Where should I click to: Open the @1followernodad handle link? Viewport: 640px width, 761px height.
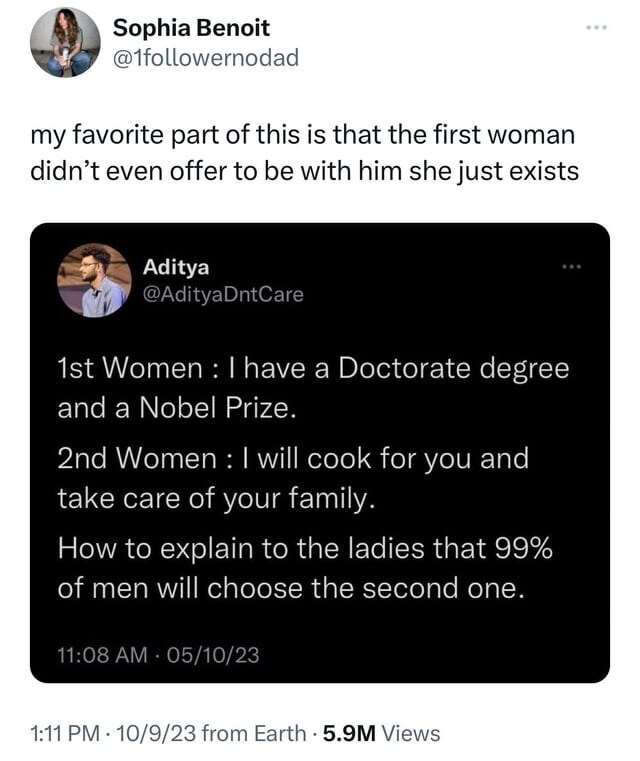point(206,57)
